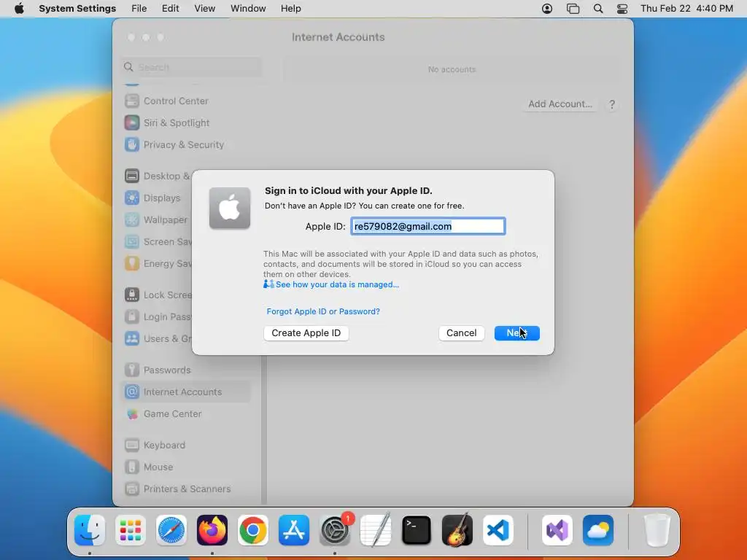This screenshot has width=747, height=560.
Task: Click the Displays sidebar icon
Action: pos(132,198)
